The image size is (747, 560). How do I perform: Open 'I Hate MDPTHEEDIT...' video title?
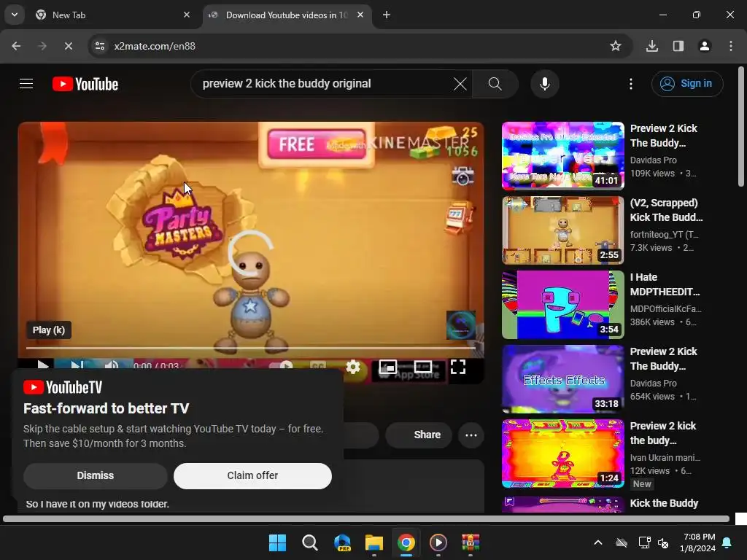(x=665, y=284)
